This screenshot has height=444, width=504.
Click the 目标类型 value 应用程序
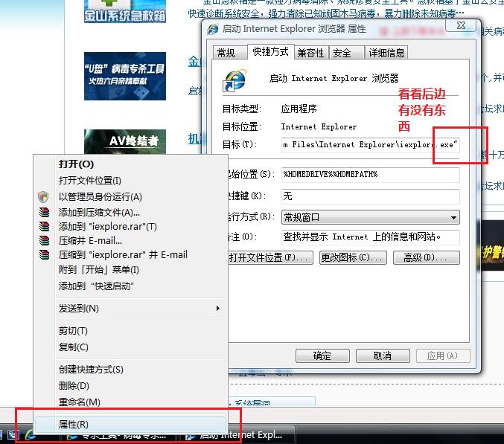(x=299, y=109)
